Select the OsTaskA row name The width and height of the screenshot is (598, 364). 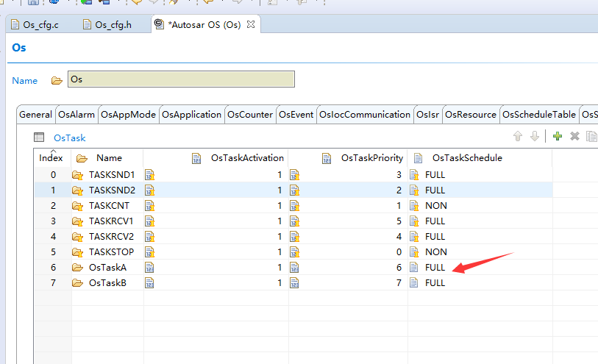coord(107,268)
